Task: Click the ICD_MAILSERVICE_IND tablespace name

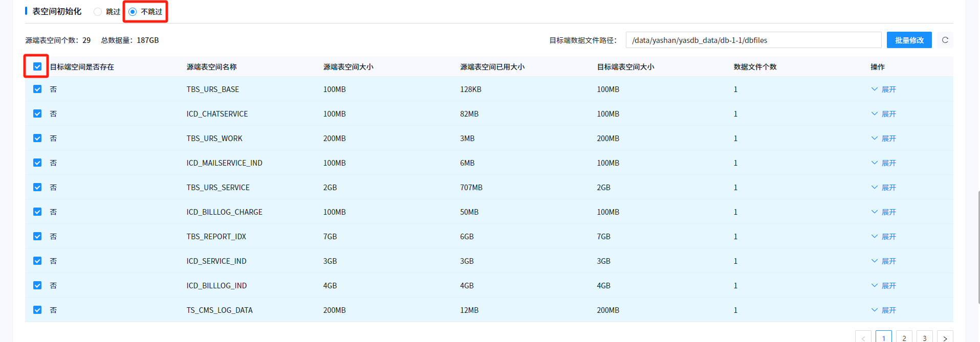Action: [x=224, y=163]
